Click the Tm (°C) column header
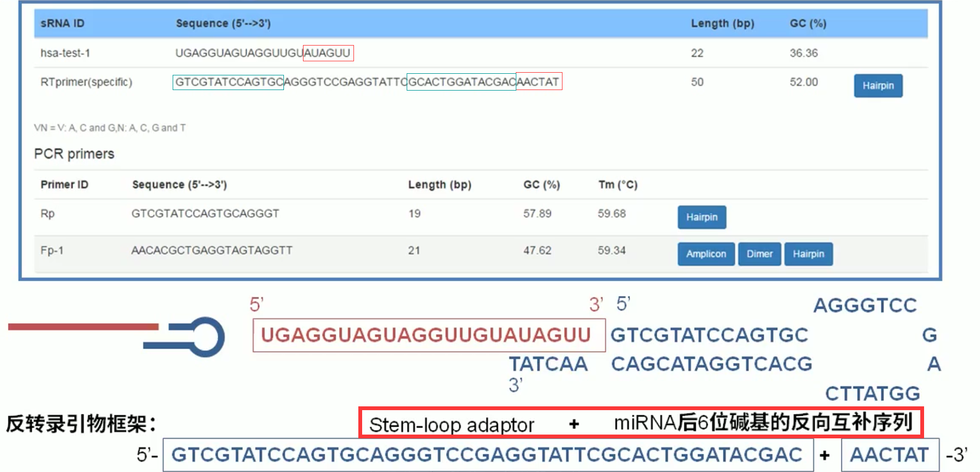The width and height of the screenshot is (980, 472). (618, 184)
